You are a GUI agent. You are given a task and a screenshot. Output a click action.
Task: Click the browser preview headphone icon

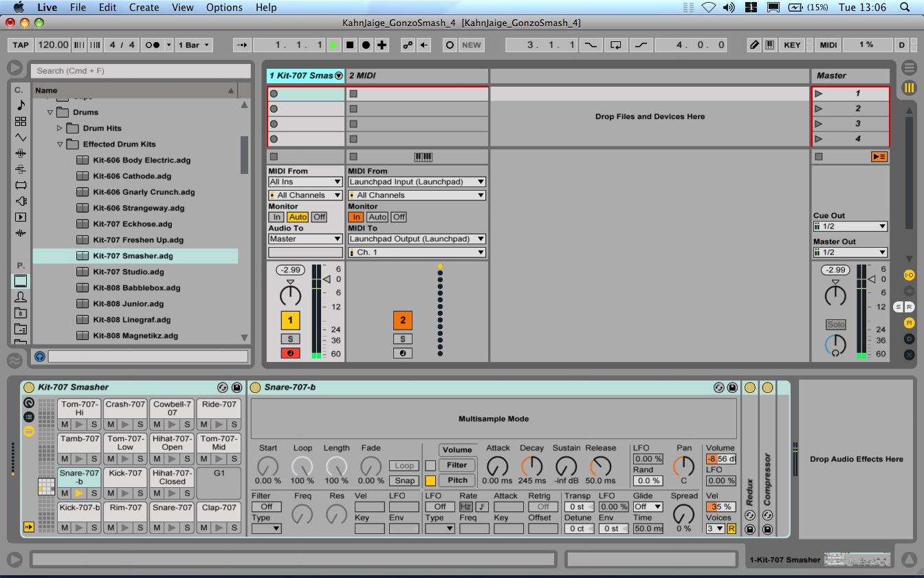(40, 356)
